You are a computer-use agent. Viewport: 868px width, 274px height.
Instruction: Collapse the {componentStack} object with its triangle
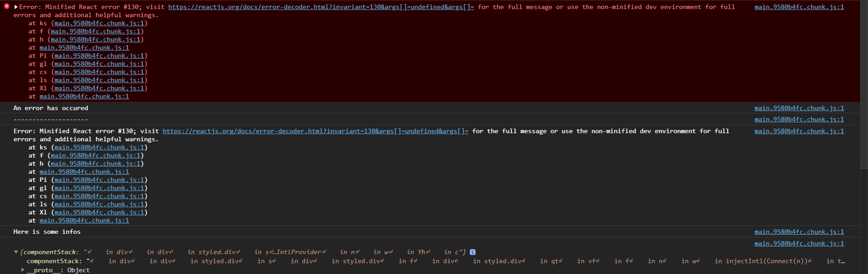click(16, 252)
